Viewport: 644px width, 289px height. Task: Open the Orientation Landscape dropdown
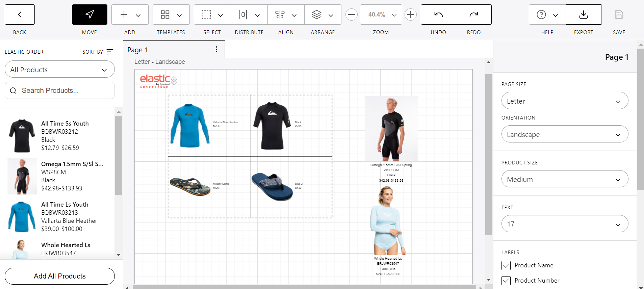(565, 134)
